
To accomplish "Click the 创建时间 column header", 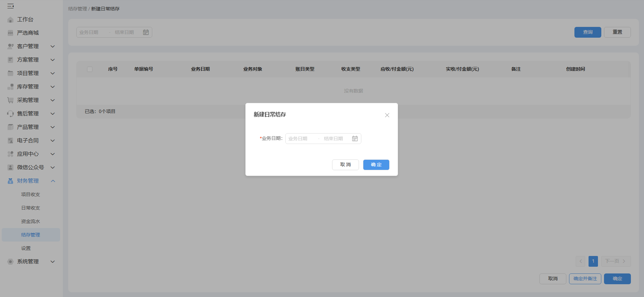I will (x=575, y=69).
